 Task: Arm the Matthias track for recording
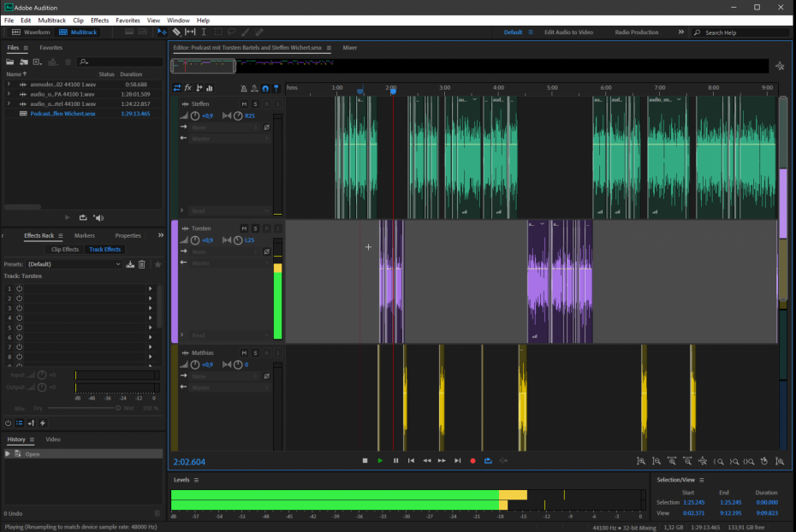(x=266, y=352)
